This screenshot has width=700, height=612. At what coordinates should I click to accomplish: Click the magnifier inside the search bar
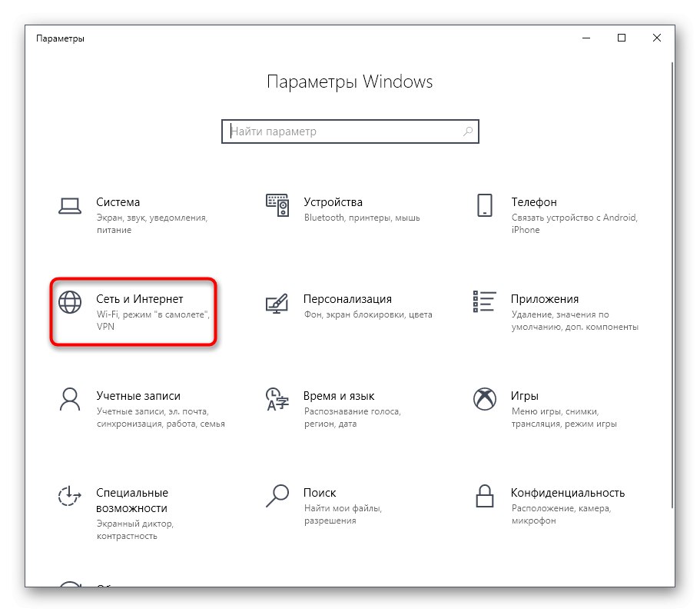pyautogui.click(x=468, y=131)
